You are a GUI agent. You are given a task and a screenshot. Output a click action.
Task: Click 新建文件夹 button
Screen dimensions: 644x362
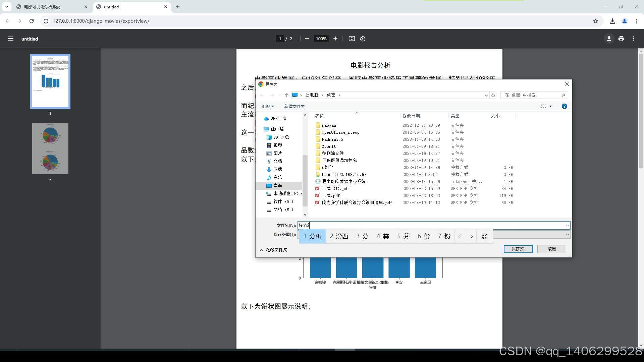coord(294,106)
